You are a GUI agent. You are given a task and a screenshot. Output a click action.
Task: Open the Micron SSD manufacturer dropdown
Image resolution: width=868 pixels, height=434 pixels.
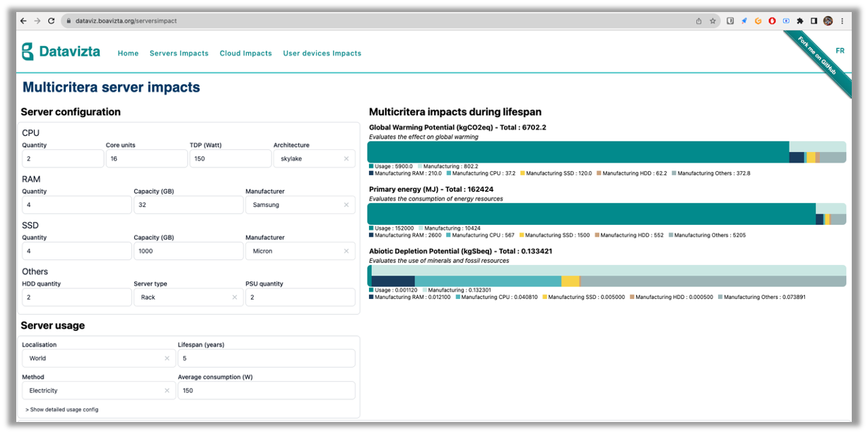tap(293, 251)
